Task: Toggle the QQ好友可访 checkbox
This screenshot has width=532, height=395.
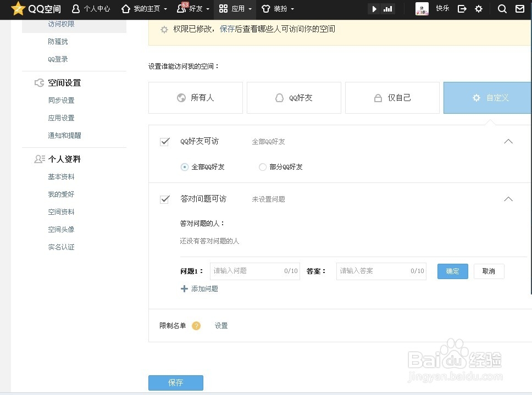Action: [x=165, y=141]
